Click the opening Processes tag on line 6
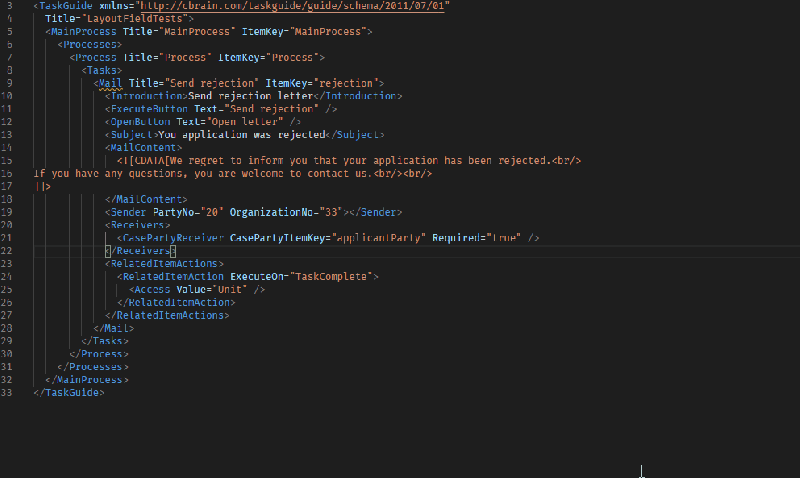The image size is (800, 478). 90,44
